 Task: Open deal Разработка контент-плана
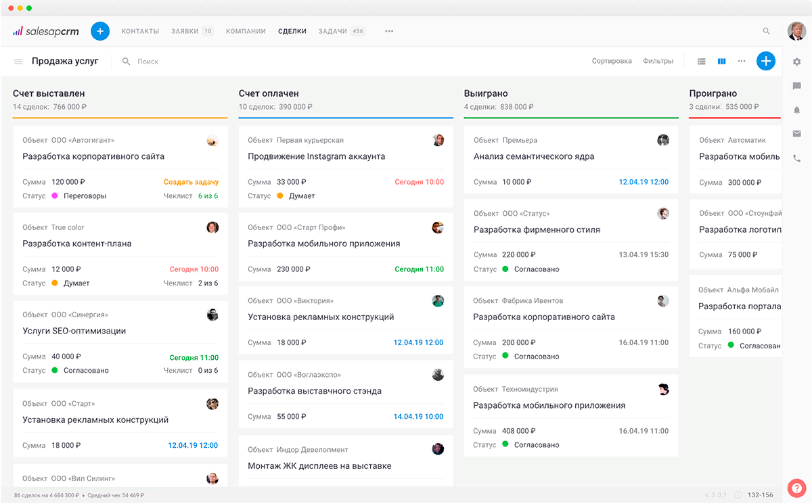(x=77, y=244)
